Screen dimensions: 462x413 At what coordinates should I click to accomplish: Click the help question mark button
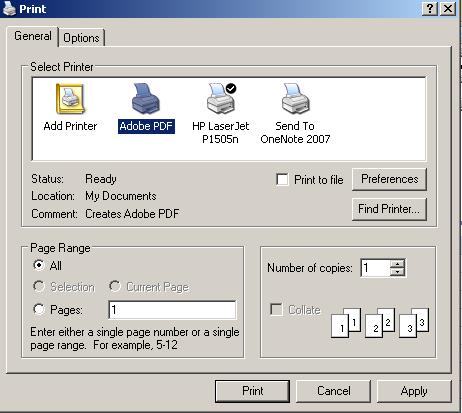(430, 9)
